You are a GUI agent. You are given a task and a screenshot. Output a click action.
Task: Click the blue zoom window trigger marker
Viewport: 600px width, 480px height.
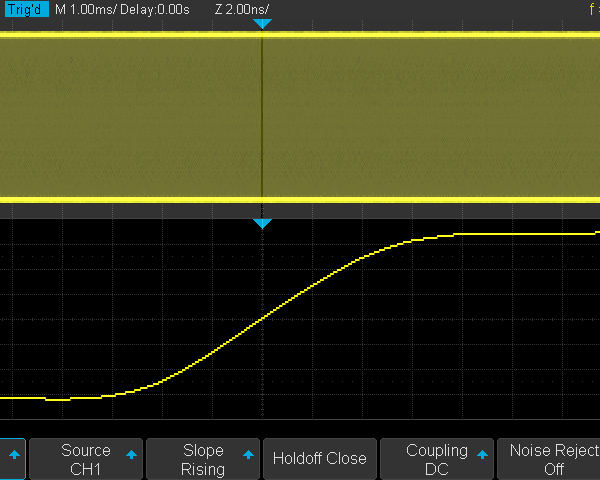point(262,224)
